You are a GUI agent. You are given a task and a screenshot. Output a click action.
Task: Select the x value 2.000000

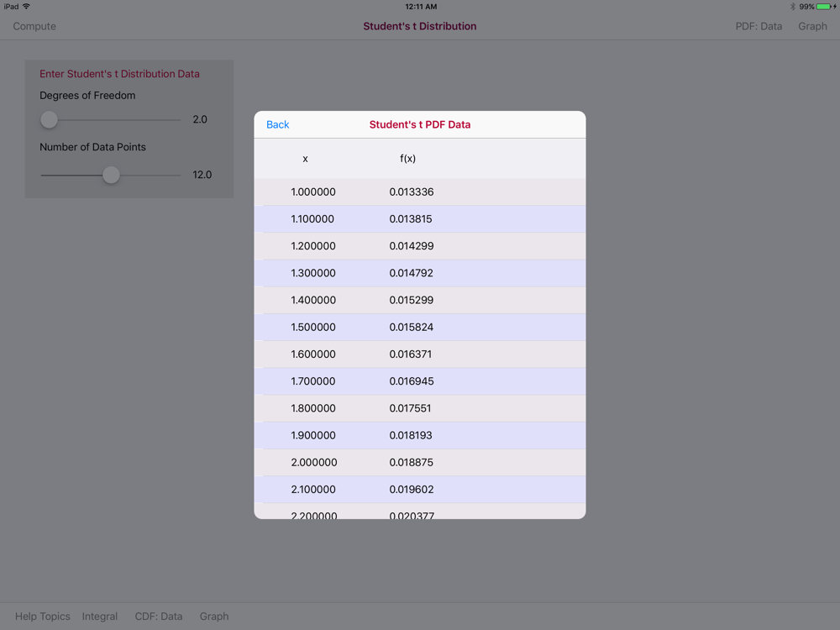click(314, 462)
